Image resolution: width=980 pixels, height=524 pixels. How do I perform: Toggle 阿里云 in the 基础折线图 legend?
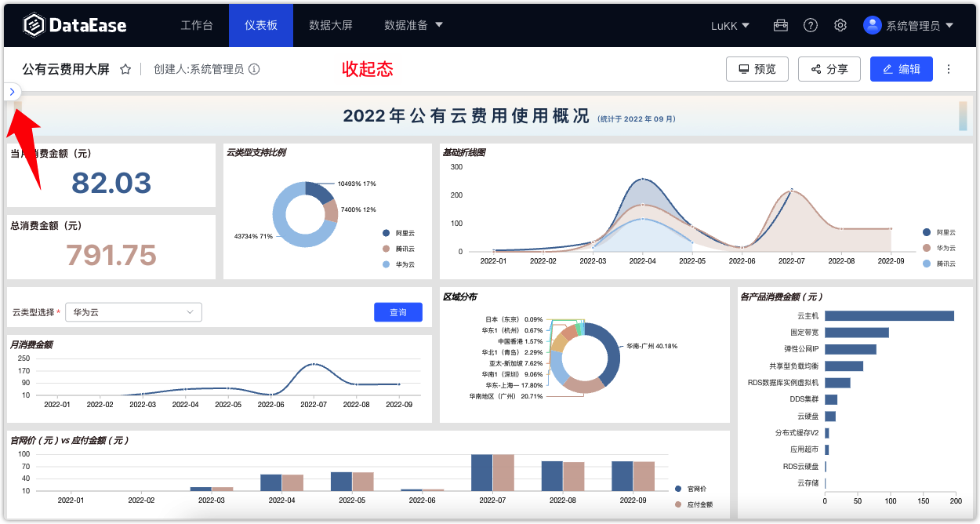pos(938,232)
